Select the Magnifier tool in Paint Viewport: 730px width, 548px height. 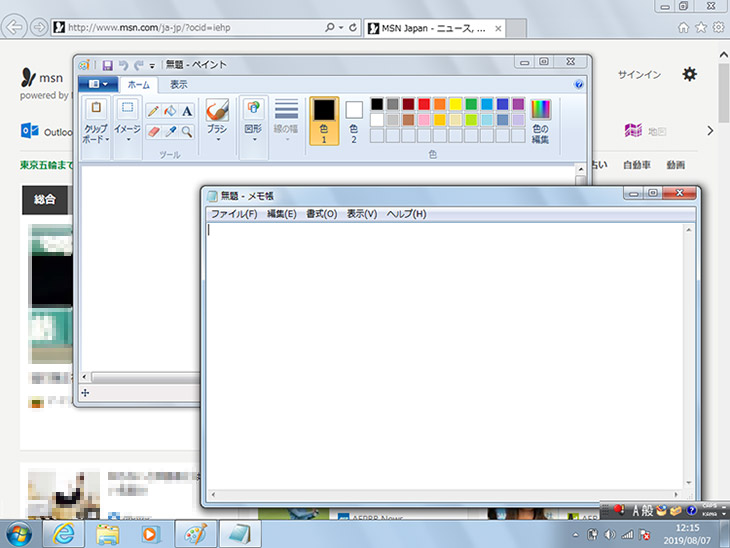(187, 131)
